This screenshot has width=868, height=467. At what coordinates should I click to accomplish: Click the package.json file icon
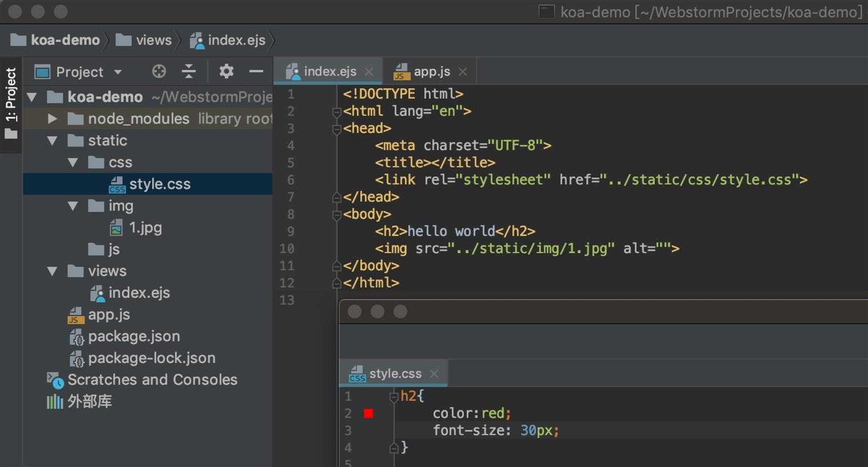(x=77, y=337)
